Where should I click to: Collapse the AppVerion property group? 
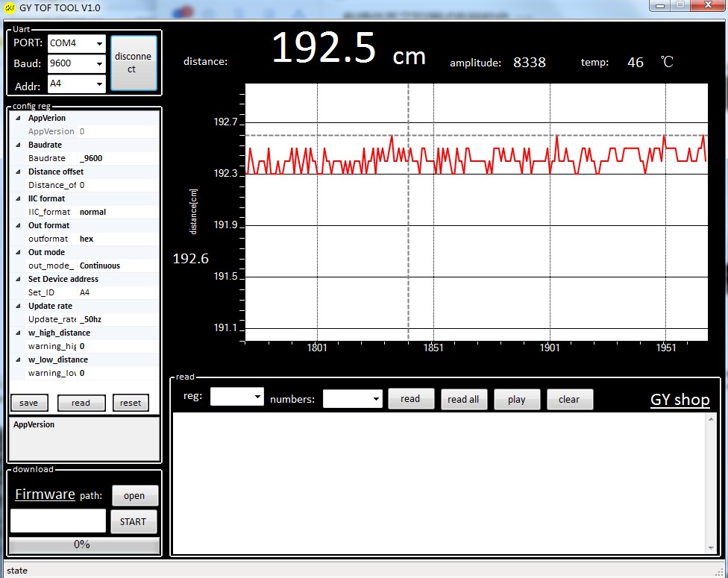pos(19,118)
